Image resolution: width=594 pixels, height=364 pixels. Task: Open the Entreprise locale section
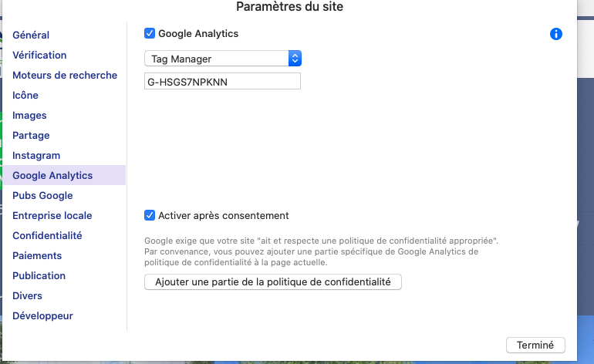click(52, 216)
